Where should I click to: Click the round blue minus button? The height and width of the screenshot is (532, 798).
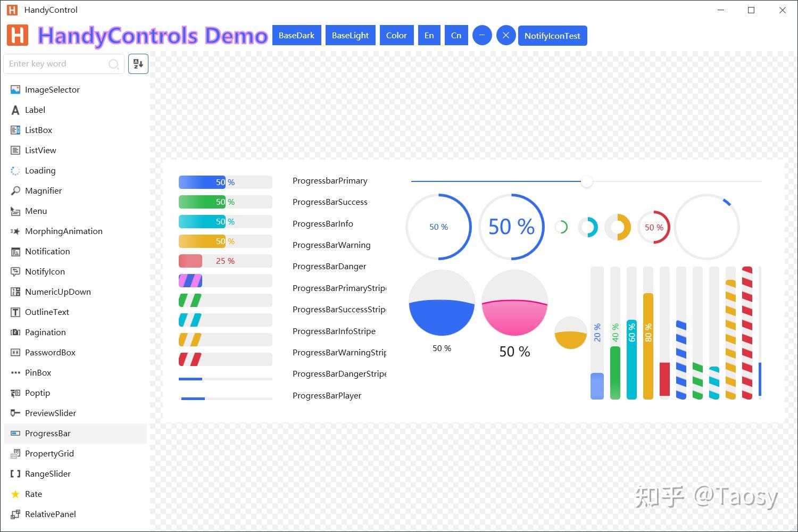tap(482, 36)
